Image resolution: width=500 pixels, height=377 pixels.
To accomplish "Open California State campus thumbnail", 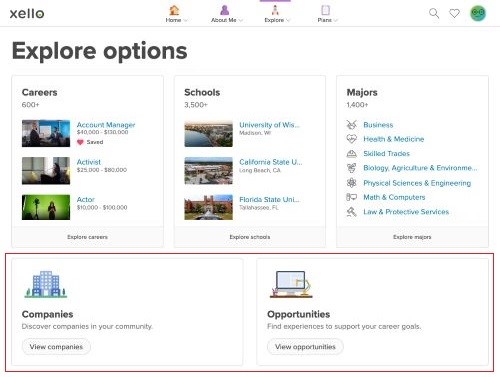I will point(209,171).
